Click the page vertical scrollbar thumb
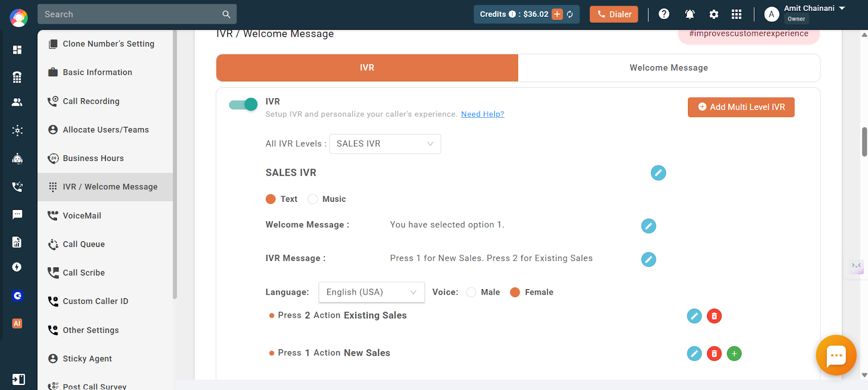The width and height of the screenshot is (868, 390). [x=864, y=142]
